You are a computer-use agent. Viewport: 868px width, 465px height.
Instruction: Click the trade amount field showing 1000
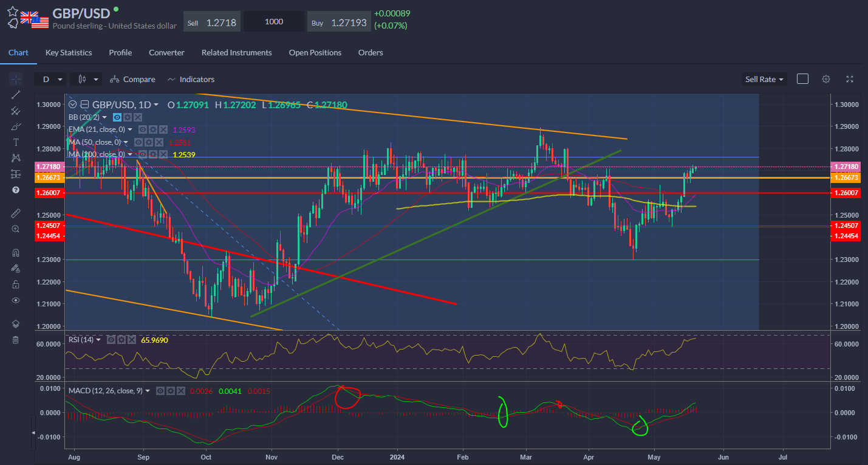click(274, 21)
